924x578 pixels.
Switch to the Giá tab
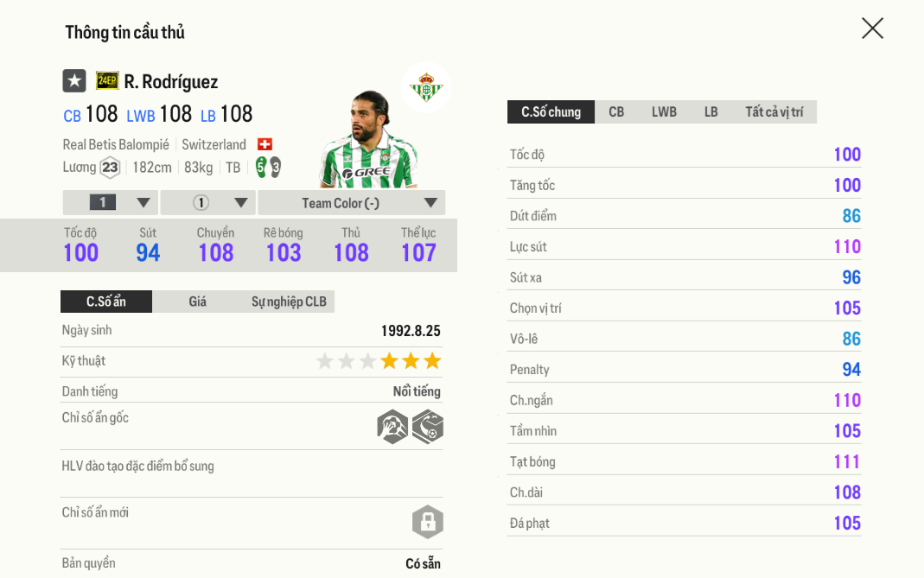(x=197, y=302)
